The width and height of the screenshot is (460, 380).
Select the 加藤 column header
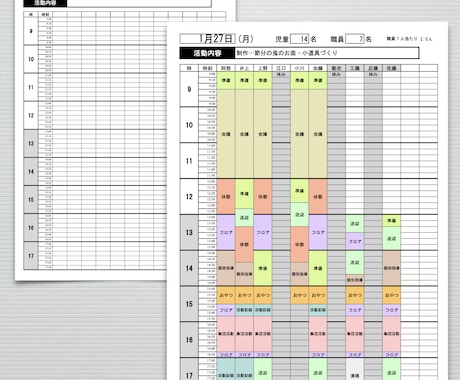click(318, 68)
